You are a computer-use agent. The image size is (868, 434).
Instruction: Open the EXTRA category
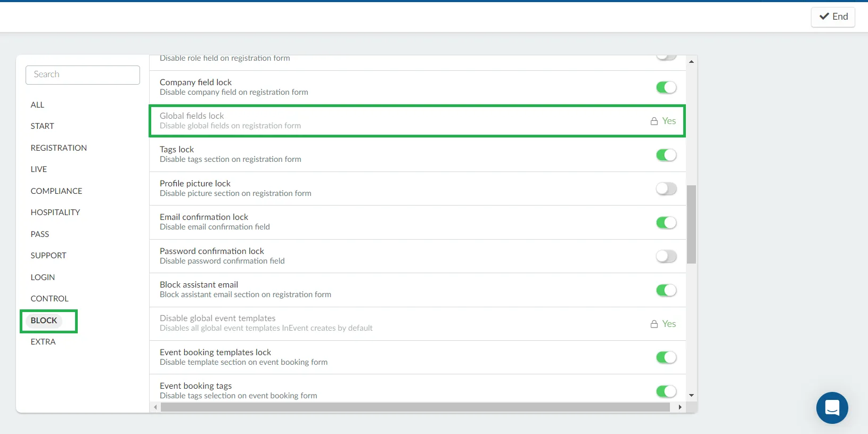[x=43, y=342]
